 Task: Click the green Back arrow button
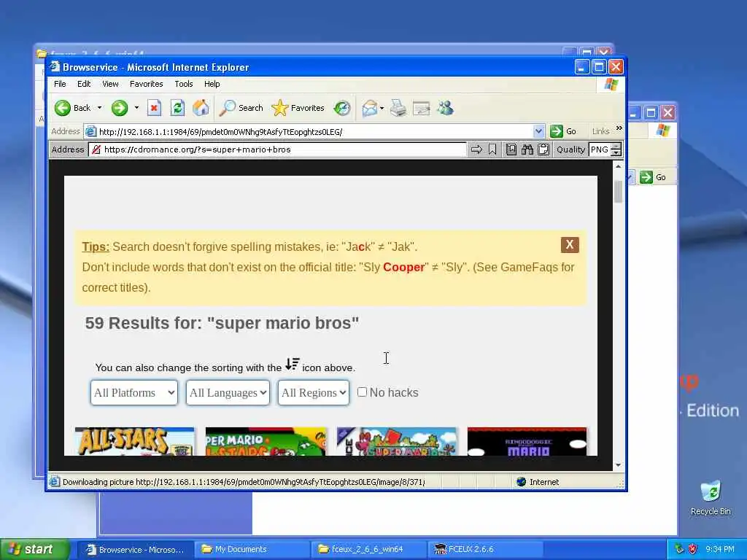[x=63, y=108]
